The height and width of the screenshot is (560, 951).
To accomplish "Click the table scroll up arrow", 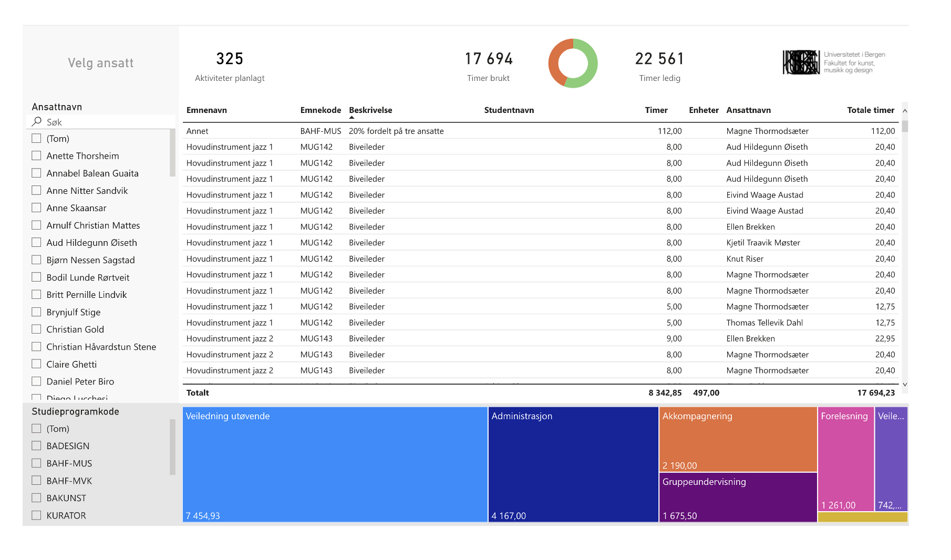I will tap(905, 111).
